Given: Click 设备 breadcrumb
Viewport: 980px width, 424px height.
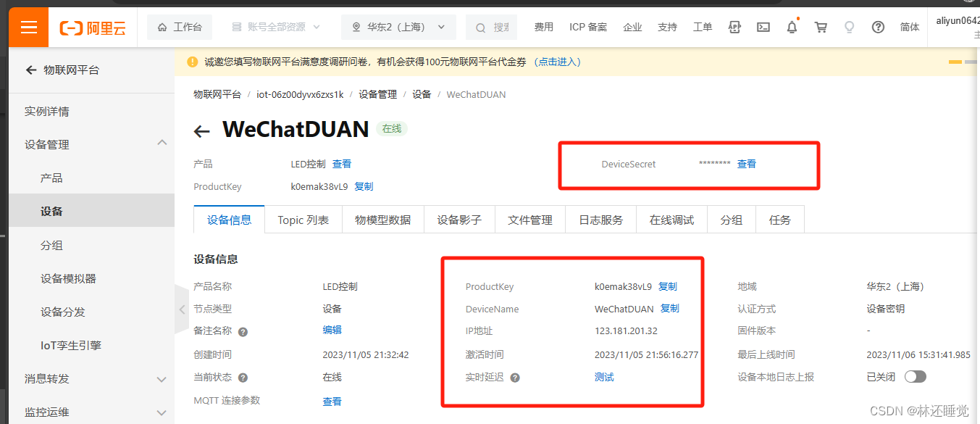Looking at the screenshot, I should click(422, 94).
